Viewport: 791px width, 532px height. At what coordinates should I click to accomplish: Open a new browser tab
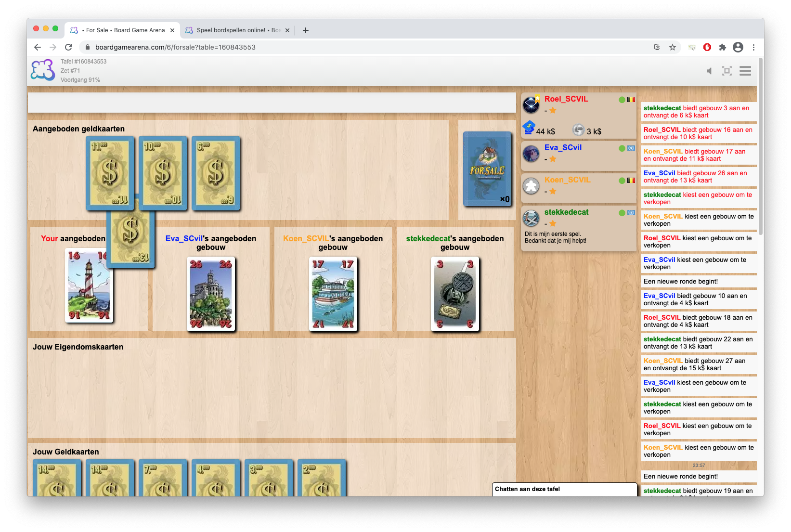305,30
